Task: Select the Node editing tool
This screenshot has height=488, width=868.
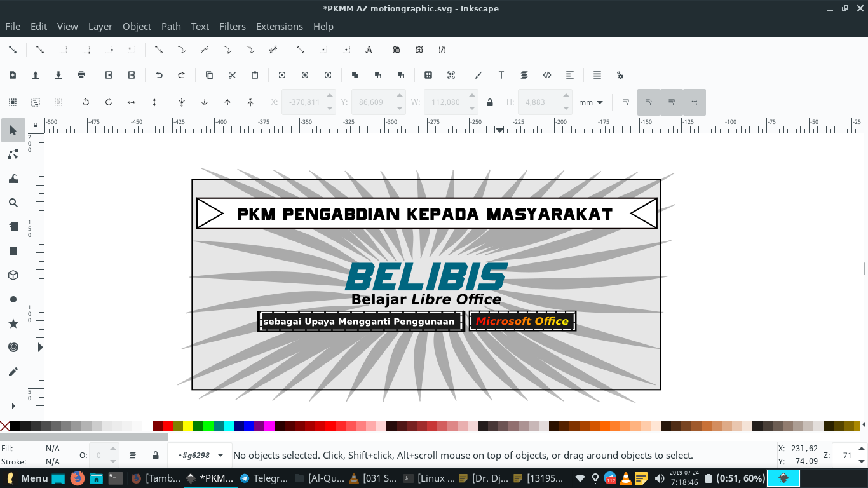Action: coord(13,154)
